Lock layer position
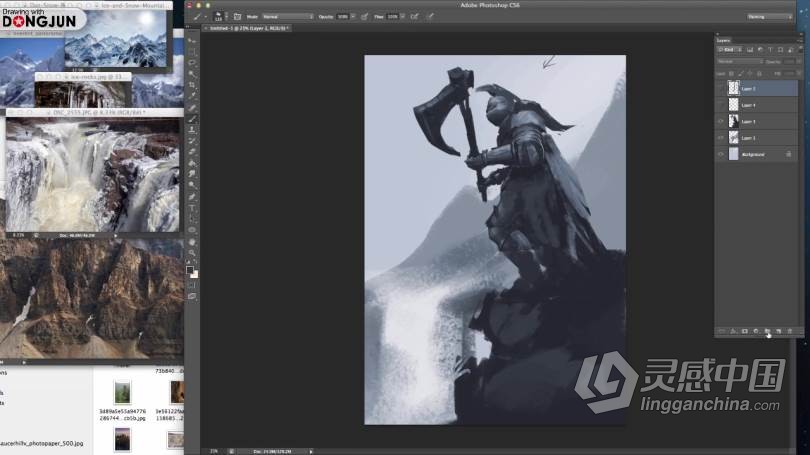Image resolution: width=810 pixels, height=455 pixels. point(750,74)
